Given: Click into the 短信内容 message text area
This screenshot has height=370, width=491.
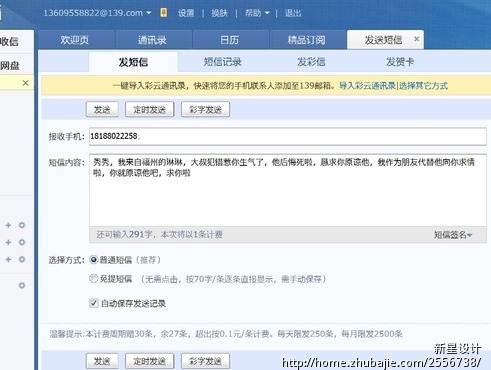Looking at the screenshot, I should (288, 190).
